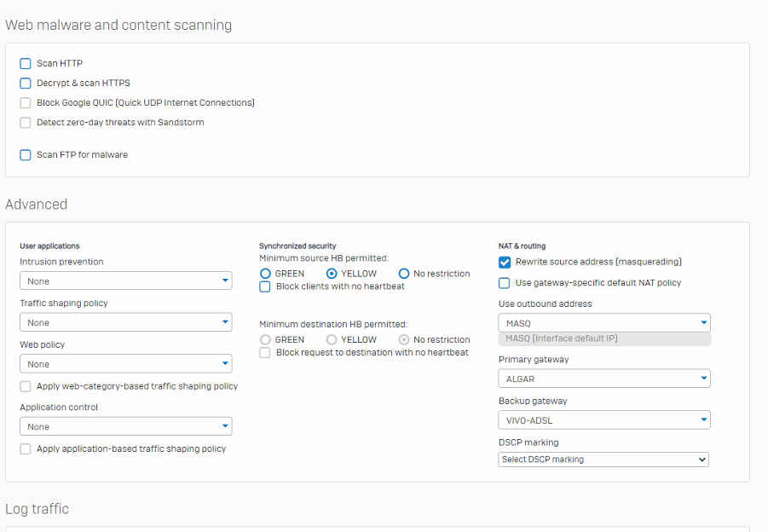Screen dimensions: 768x532
Task: Choose No restriction for source HB
Action: (404, 274)
